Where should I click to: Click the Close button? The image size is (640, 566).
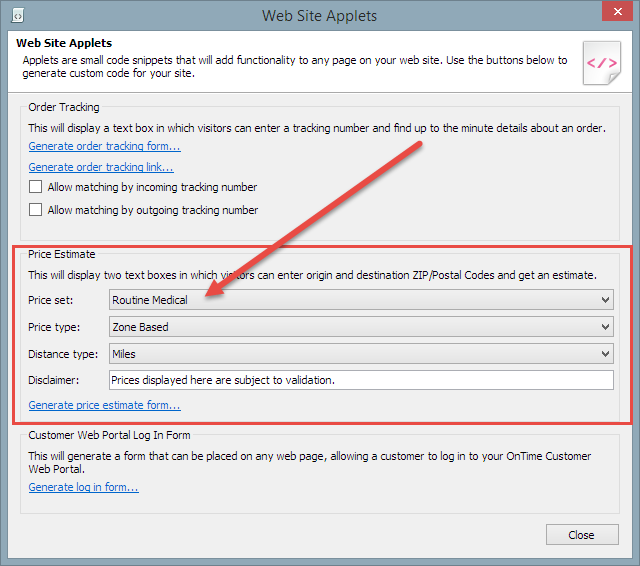tap(582, 535)
